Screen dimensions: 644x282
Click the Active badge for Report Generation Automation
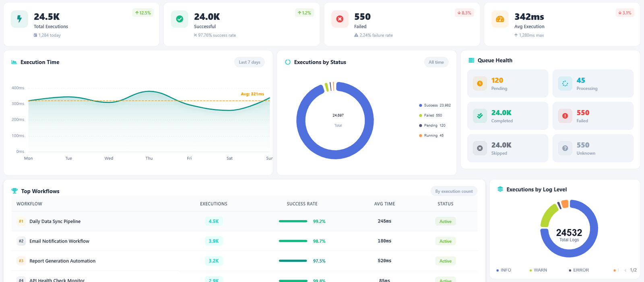[x=446, y=261]
